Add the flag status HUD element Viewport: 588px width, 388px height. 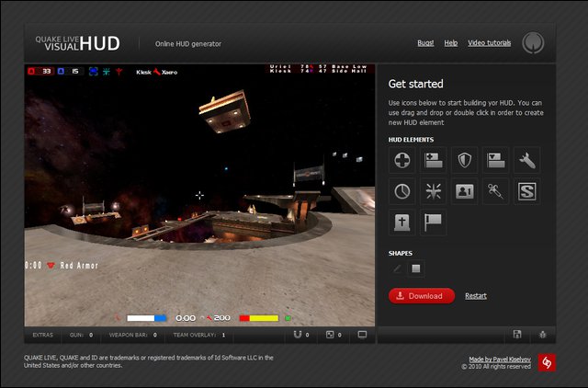[x=434, y=223]
